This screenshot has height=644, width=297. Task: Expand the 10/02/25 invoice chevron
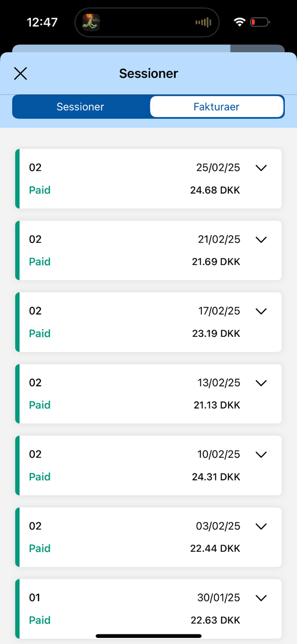(261, 454)
